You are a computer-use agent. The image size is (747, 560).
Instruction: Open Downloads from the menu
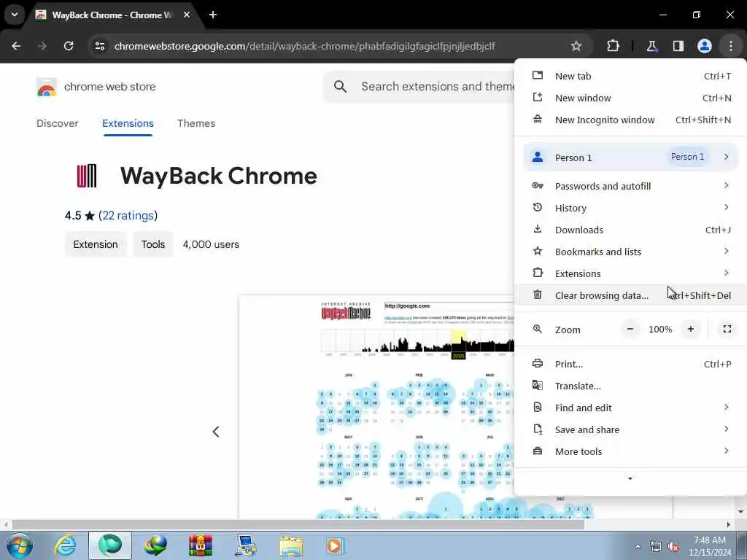(x=630, y=230)
